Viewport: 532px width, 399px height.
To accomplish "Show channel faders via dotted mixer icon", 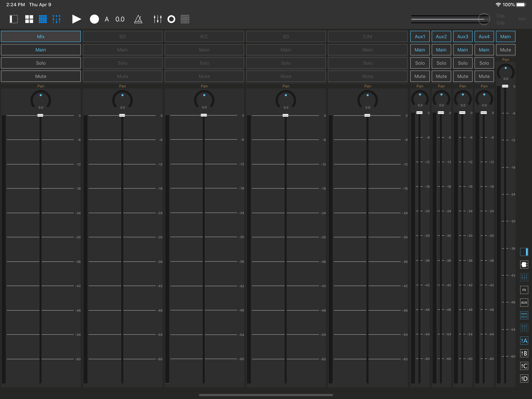I will (524, 277).
